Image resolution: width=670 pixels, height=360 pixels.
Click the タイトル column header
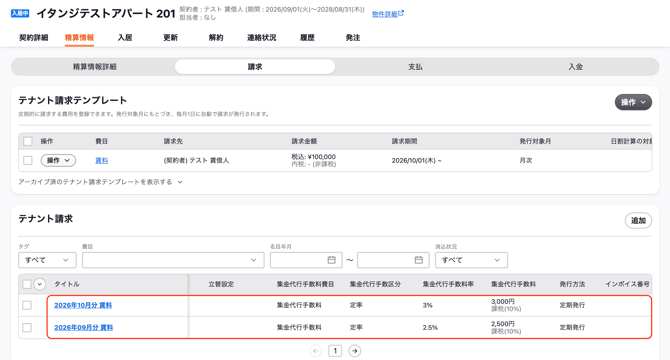tap(67, 284)
